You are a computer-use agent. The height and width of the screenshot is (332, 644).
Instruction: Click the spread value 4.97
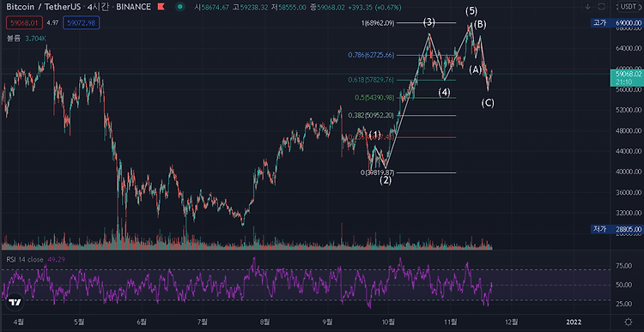53,23
